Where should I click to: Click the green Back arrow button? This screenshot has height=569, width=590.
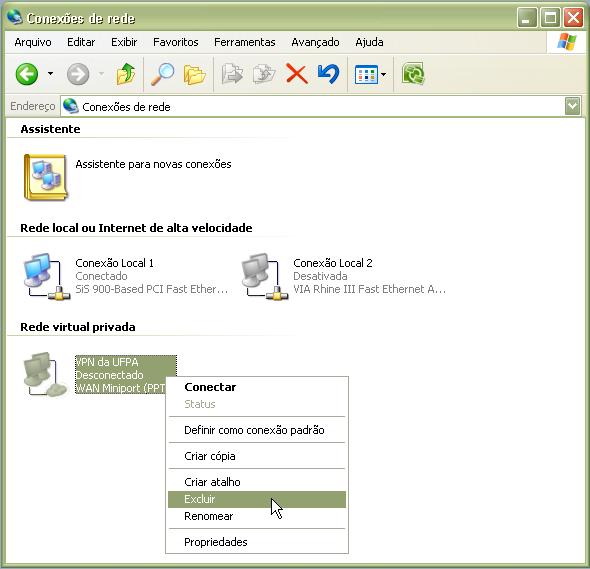tap(27, 74)
